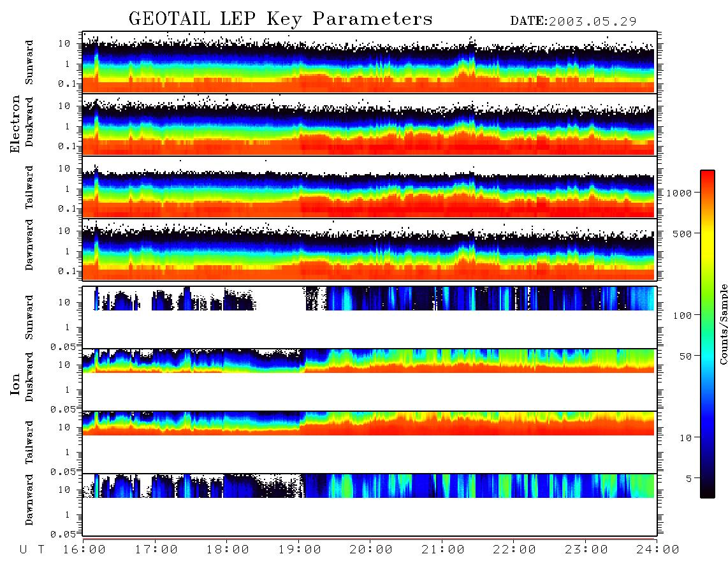This screenshot has width=728, height=561.
Task: Click the "21:00" time tick label
Action: (x=443, y=550)
